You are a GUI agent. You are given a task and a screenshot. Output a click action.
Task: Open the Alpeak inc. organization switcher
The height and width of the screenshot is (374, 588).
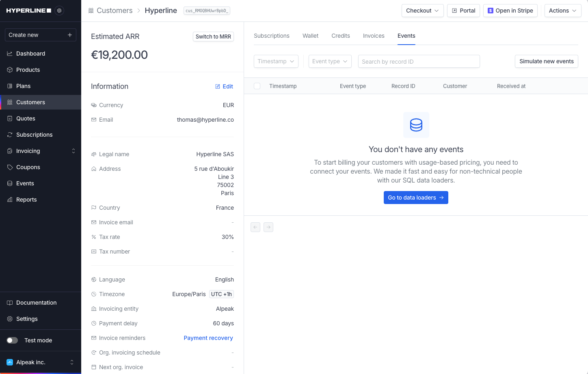(41, 362)
